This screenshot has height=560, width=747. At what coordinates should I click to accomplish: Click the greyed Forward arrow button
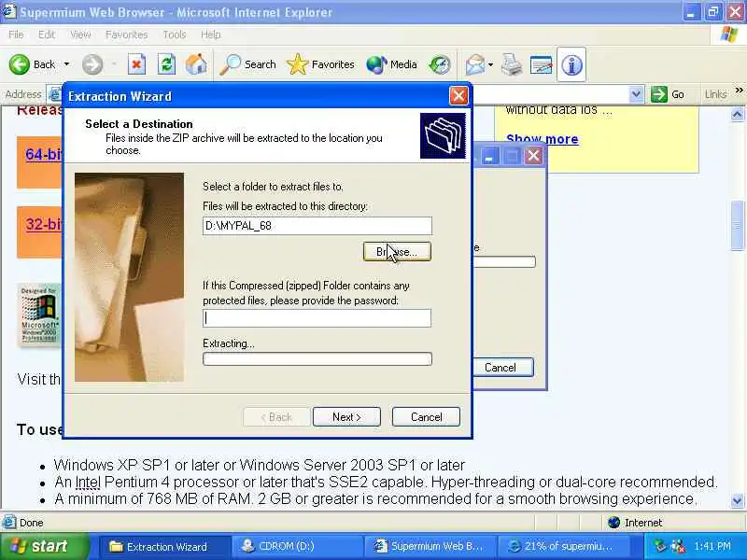click(x=92, y=64)
